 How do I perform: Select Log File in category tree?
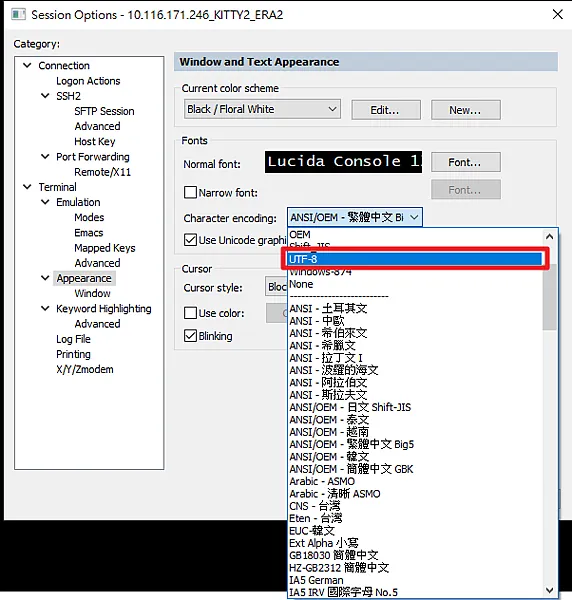[x=73, y=339]
